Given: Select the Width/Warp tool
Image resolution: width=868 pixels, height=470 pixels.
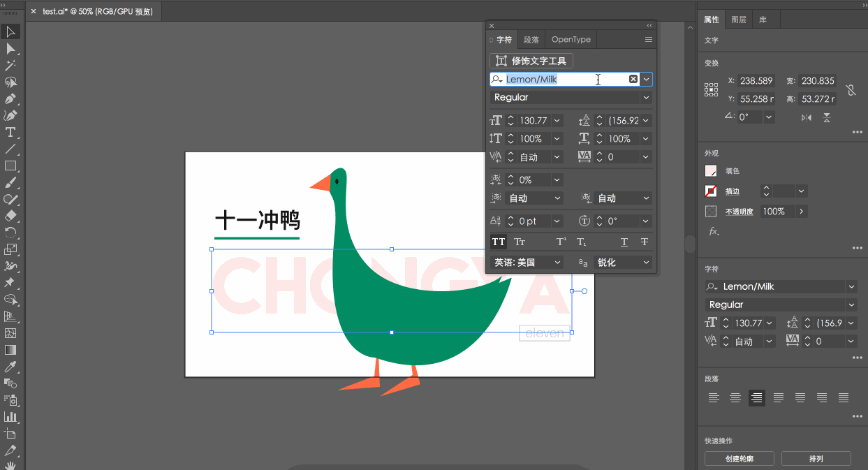Looking at the screenshot, I should [11, 266].
